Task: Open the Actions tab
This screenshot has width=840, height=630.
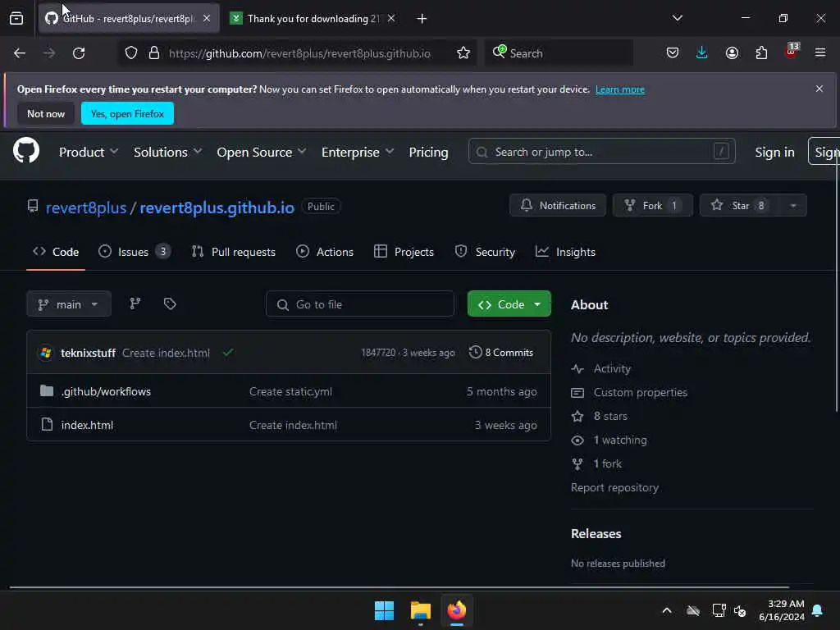Action: pyautogui.click(x=325, y=252)
